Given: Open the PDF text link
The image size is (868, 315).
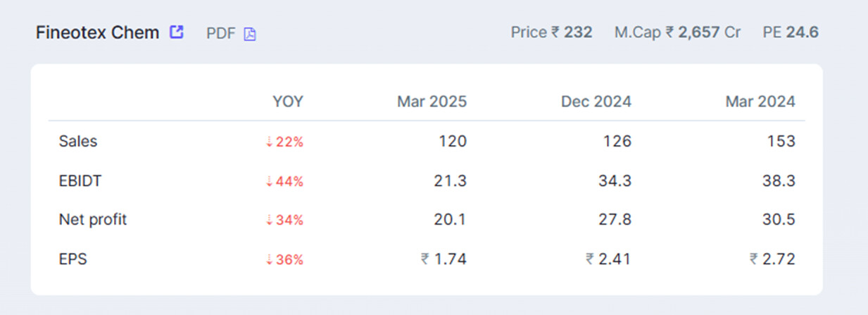Looking at the screenshot, I should 220,33.
